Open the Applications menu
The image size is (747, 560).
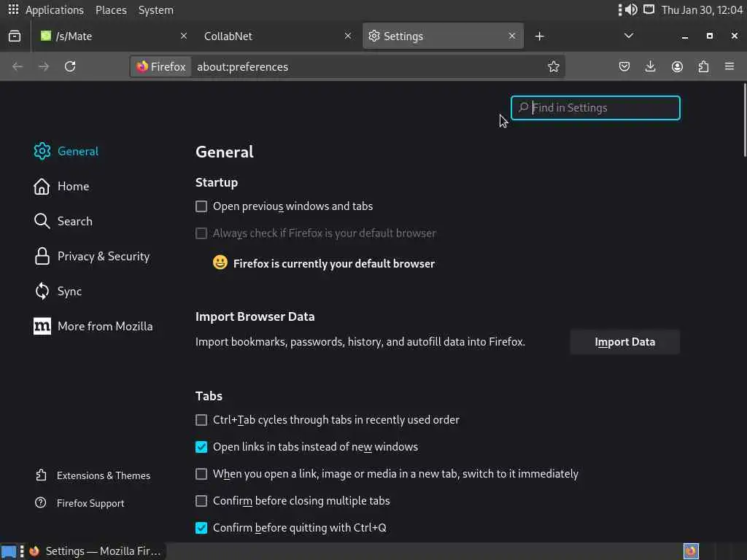click(x=46, y=9)
